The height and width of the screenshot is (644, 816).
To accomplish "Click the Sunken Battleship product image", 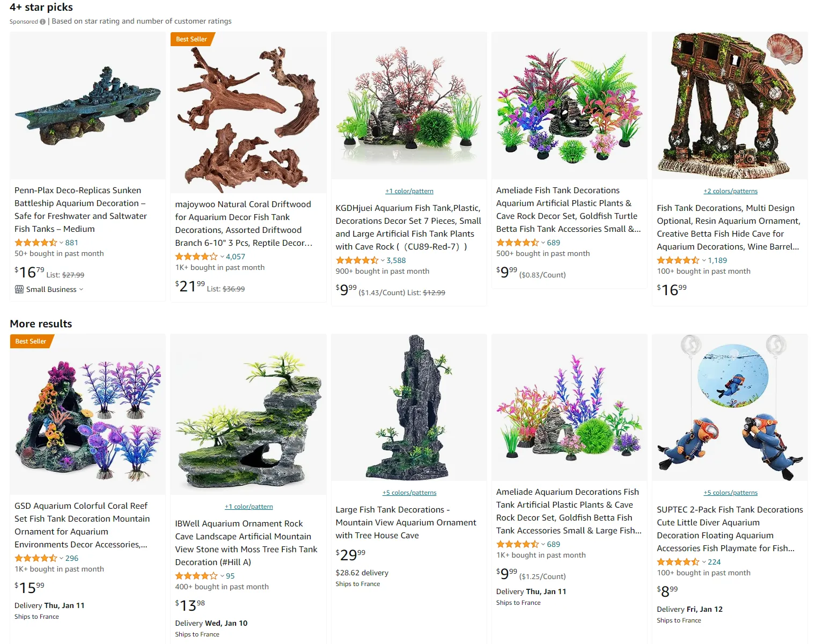I will (x=88, y=106).
